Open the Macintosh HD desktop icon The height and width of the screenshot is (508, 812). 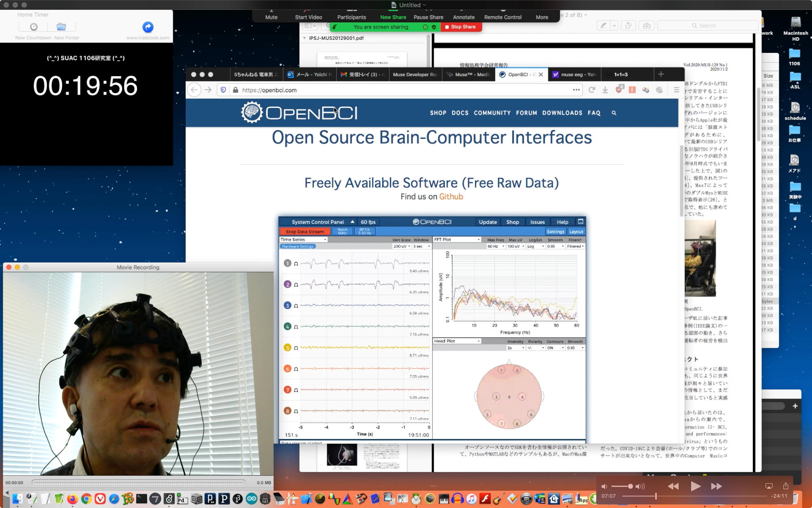[795, 29]
